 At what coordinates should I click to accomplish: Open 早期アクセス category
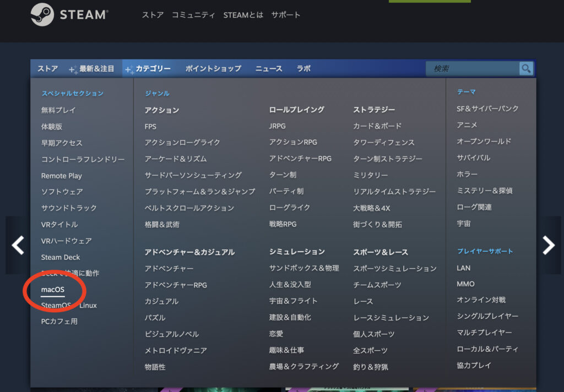[x=62, y=143]
